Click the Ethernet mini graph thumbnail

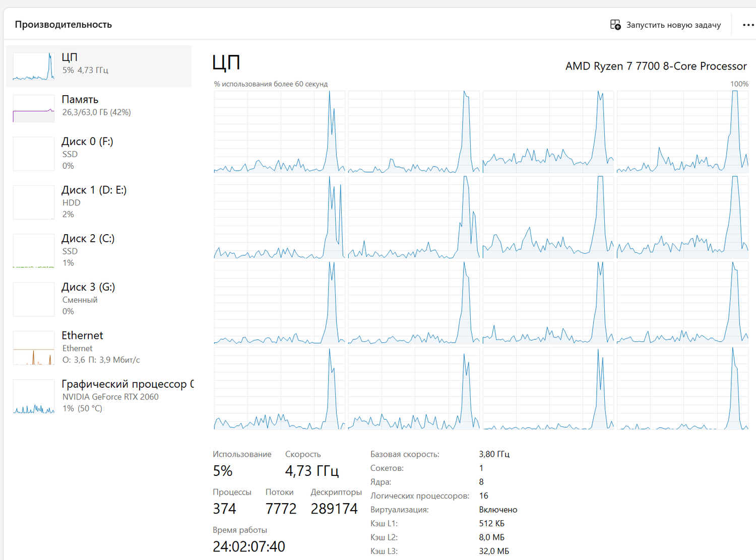(34, 348)
